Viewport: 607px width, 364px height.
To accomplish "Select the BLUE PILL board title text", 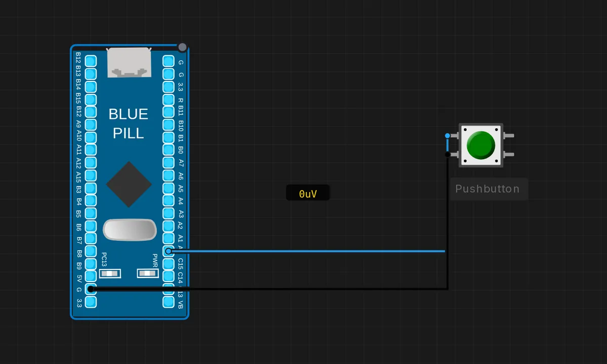I will click(x=128, y=123).
